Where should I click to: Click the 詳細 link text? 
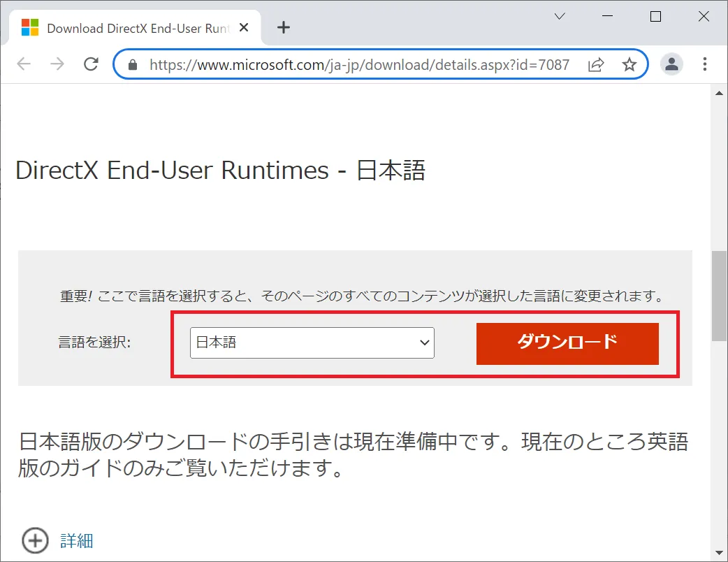click(77, 540)
